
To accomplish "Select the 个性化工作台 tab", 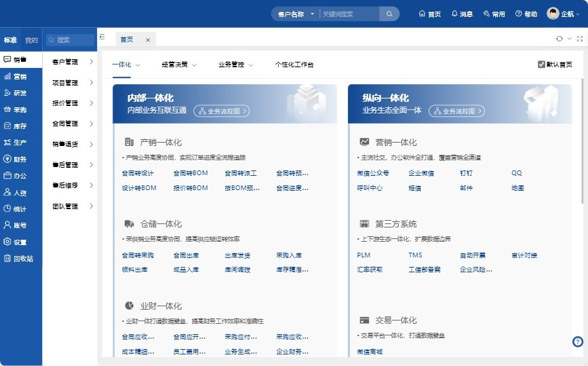I will pos(294,65).
